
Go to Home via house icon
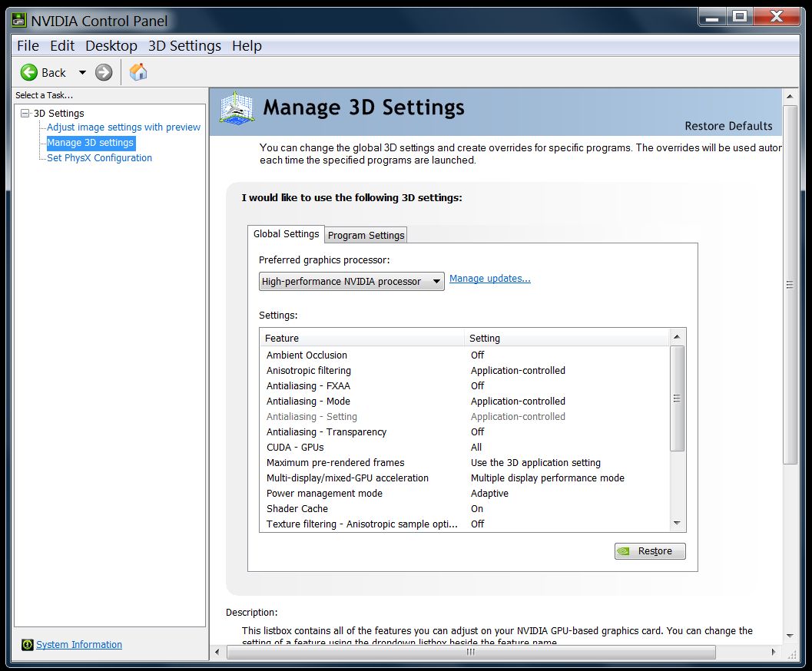click(138, 72)
